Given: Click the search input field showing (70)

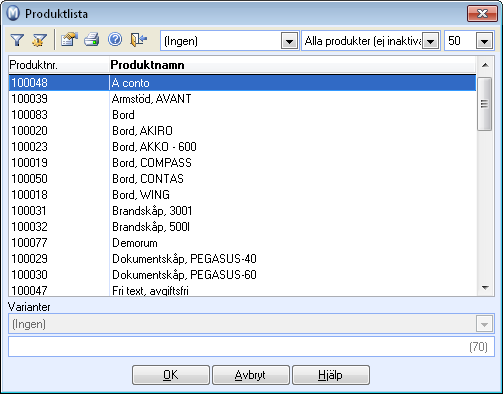Looking at the screenshot, I should pyautogui.click(x=251, y=347).
